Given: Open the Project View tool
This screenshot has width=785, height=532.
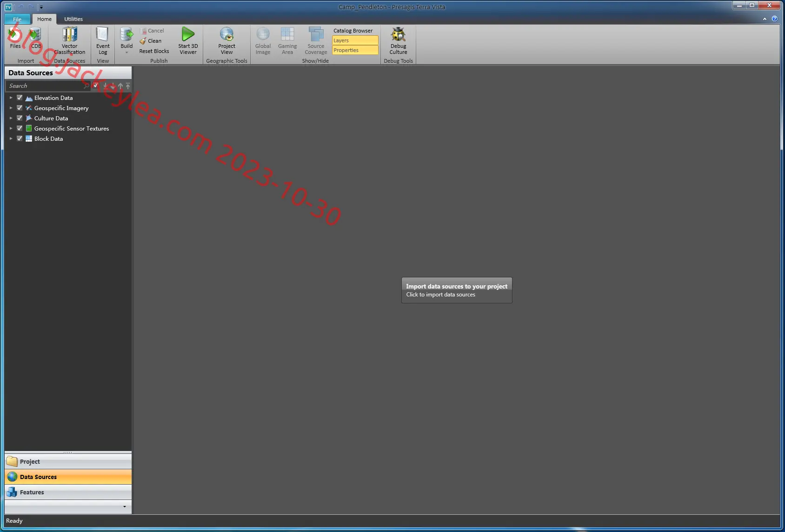Looking at the screenshot, I should point(226,41).
